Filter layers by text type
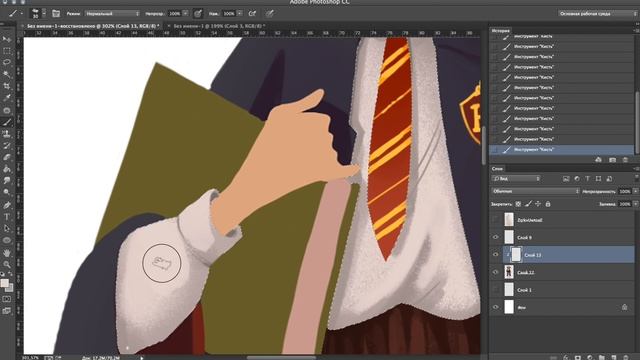Screen dimensions: 640x360 (x=587, y=179)
